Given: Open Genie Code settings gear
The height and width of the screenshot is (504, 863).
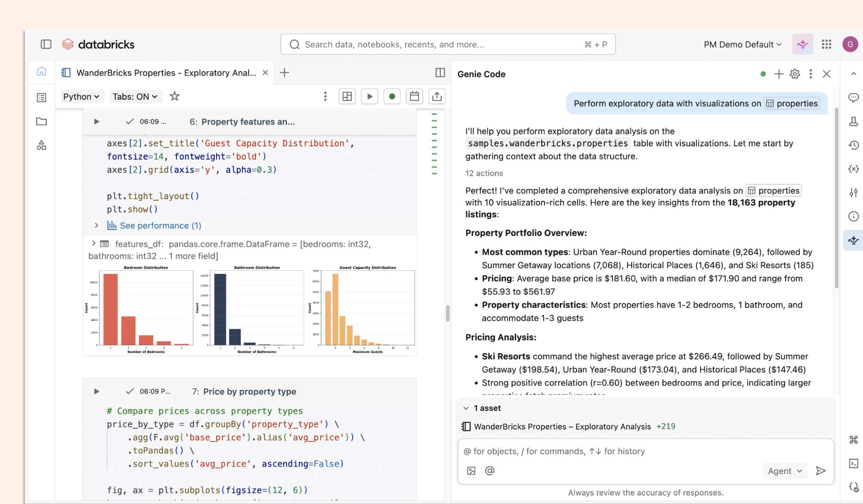Looking at the screenshot, I should (x=795, y=74).
